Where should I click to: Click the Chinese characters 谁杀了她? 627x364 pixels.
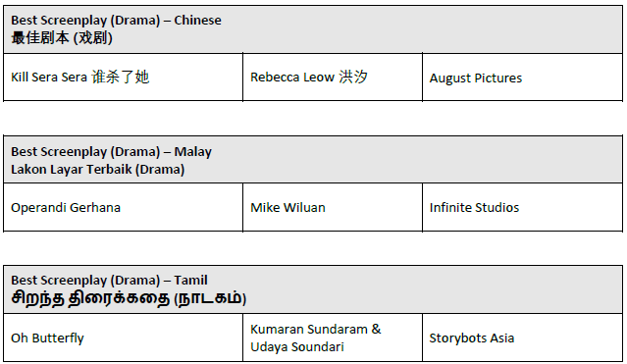click(121, 77)
